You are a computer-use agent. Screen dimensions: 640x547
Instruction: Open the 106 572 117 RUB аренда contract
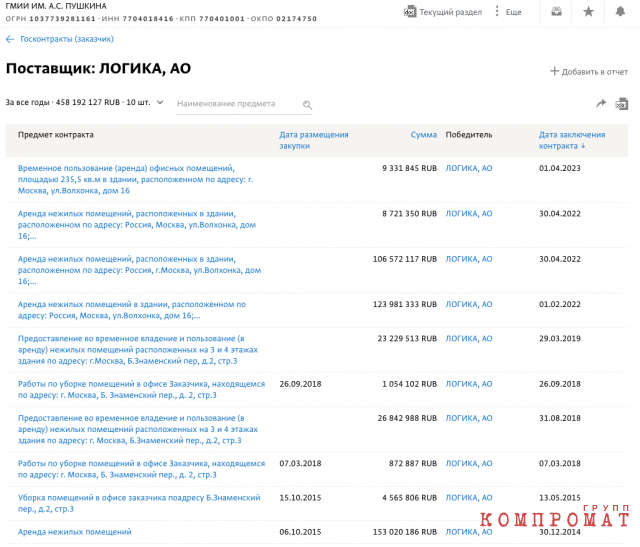pos(139,270)
